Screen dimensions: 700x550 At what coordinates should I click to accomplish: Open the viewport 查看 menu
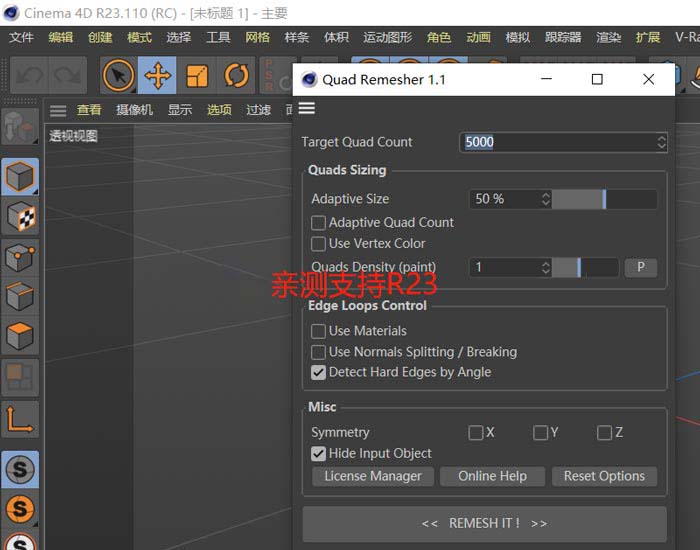click(89, 110)
